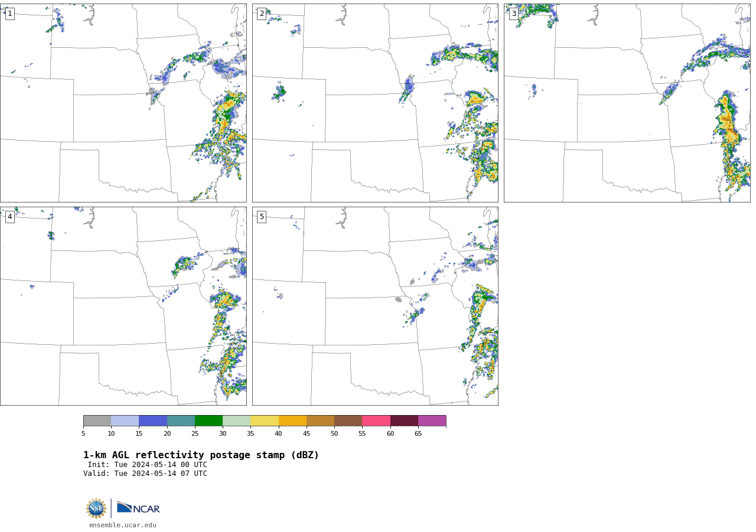Select the purple 65+ dBZ swatch
The width and height of the screenshot is (756, 532).
(432, 421)
